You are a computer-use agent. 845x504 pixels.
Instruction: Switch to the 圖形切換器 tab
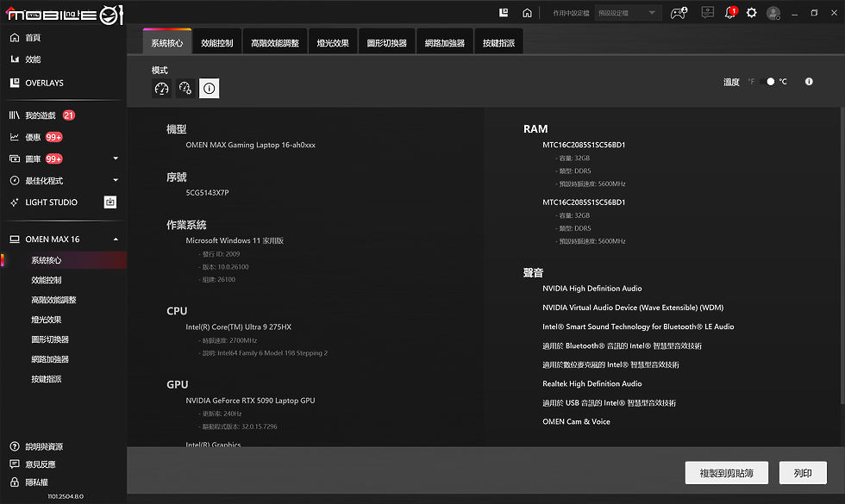(387, 42)
